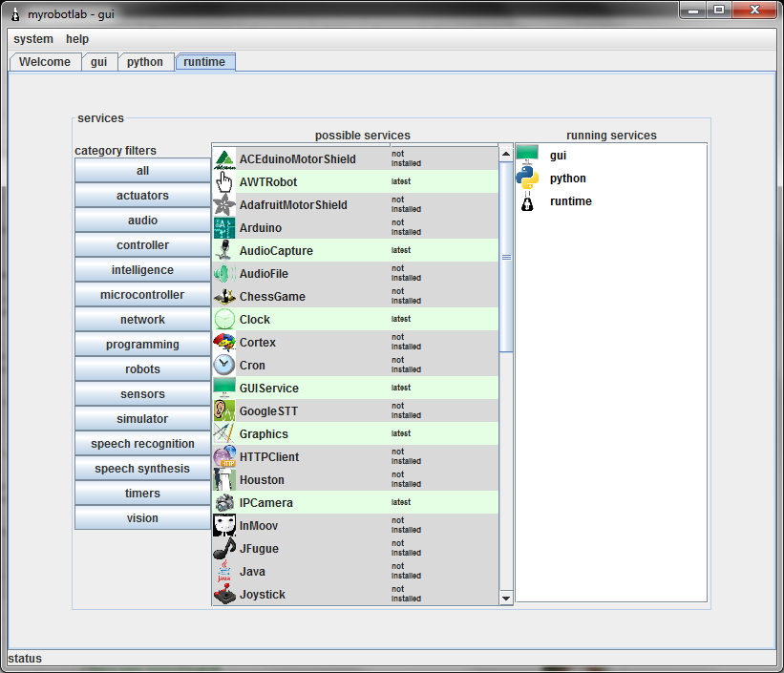
Task: Click the Cortex brain icon
Action: 224,343
